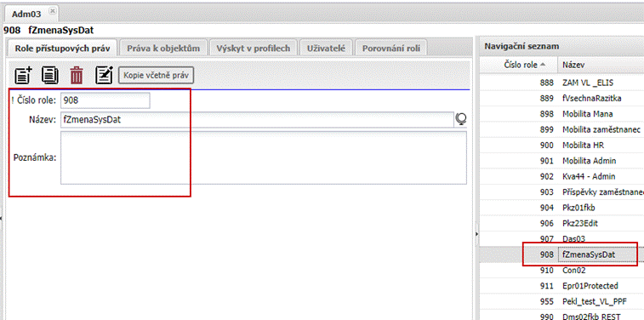Switch to the Uživatelé tab
The width and height of the screenshot is (644, 320).
(326, 48)
